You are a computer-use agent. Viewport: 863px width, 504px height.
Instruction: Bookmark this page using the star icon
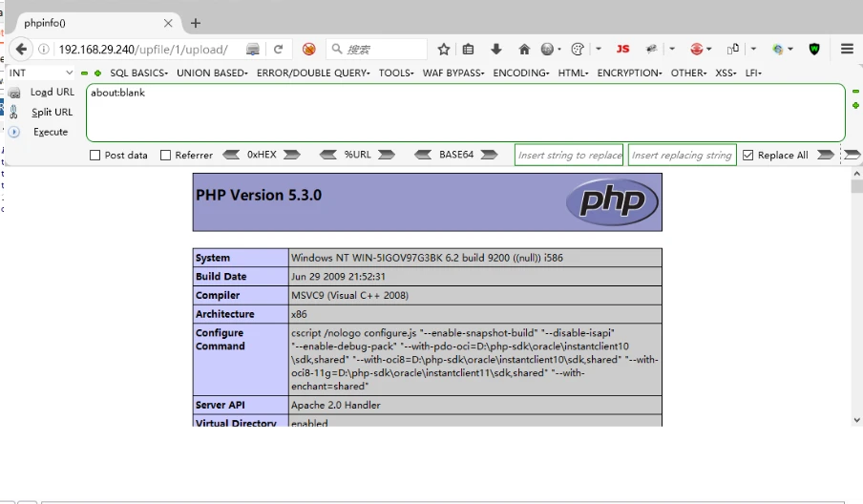[444, 49]
